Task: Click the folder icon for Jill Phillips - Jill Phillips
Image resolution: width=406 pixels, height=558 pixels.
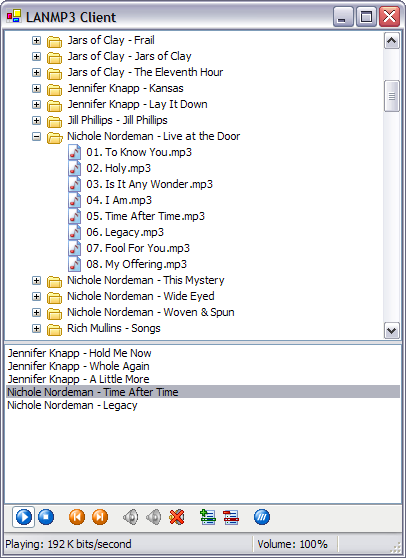Action: pyautogui.click(x=54, y=121)
